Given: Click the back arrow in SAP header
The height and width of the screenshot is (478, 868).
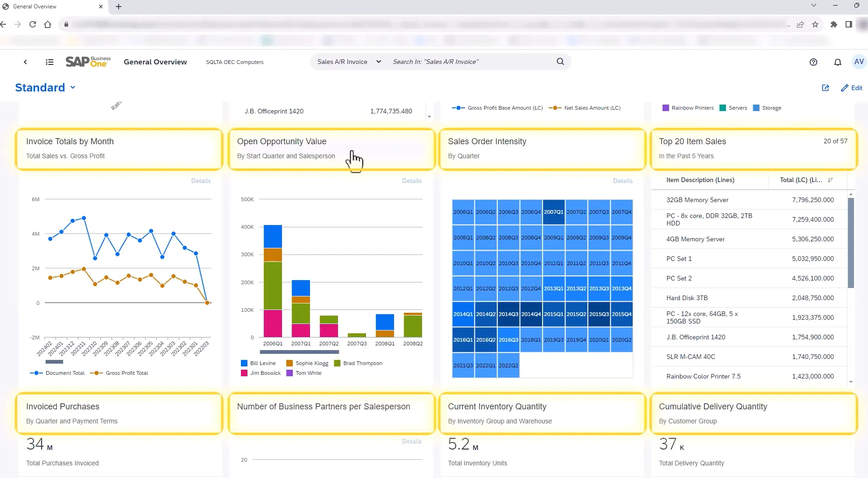Looking at the screenshot, I should [x=25, y=62].
